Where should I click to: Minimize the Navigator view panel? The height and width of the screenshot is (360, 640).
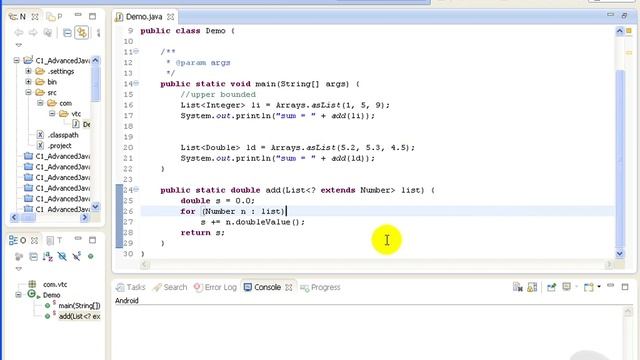point(78,16)
